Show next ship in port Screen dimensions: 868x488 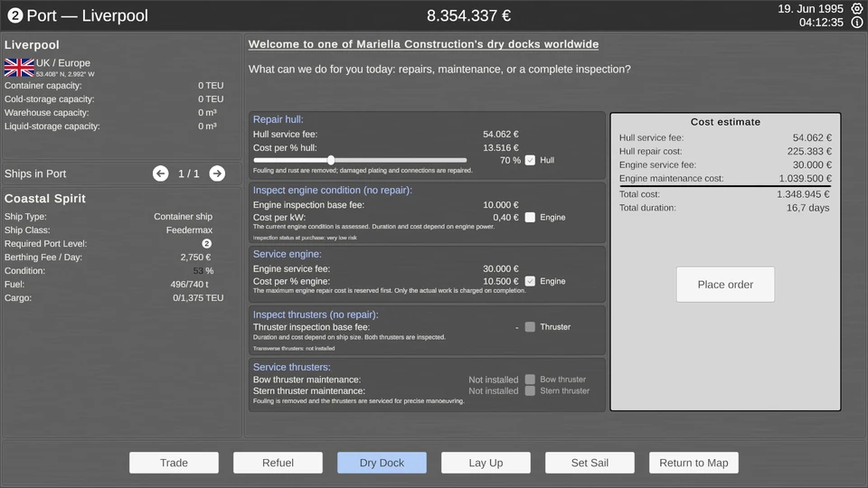click(217, 174)
